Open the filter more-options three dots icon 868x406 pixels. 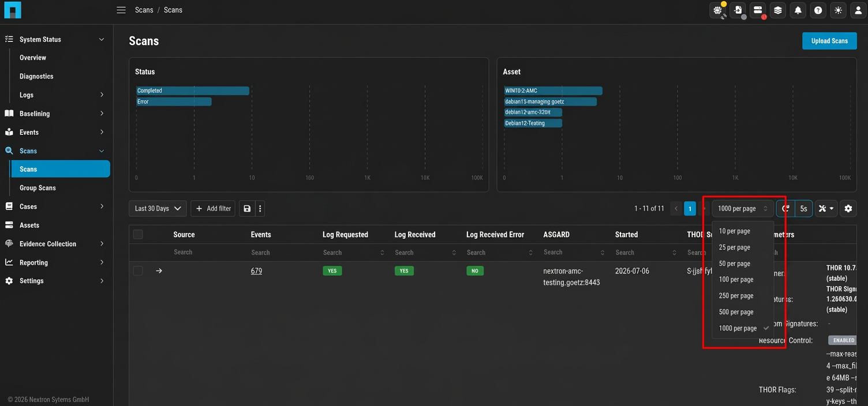tap(260, 208)
